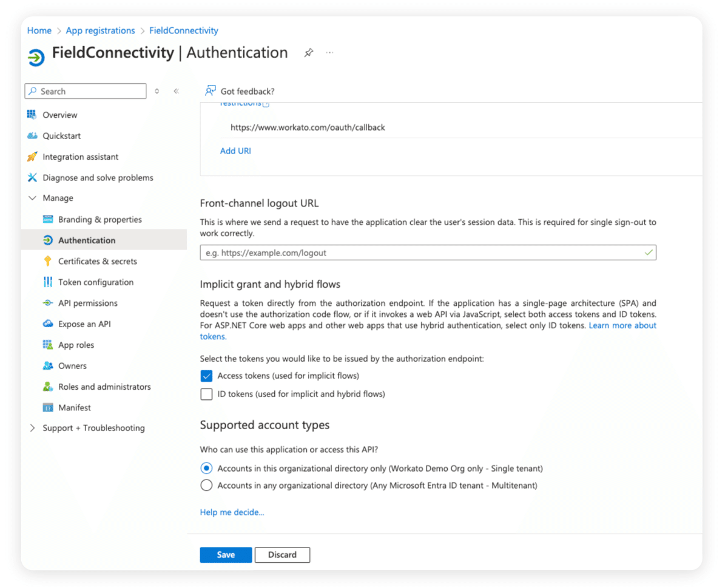The width and height of the screenshot is (728, 587).
Task: Click the API permissions icon
Action: click(48, 303)
